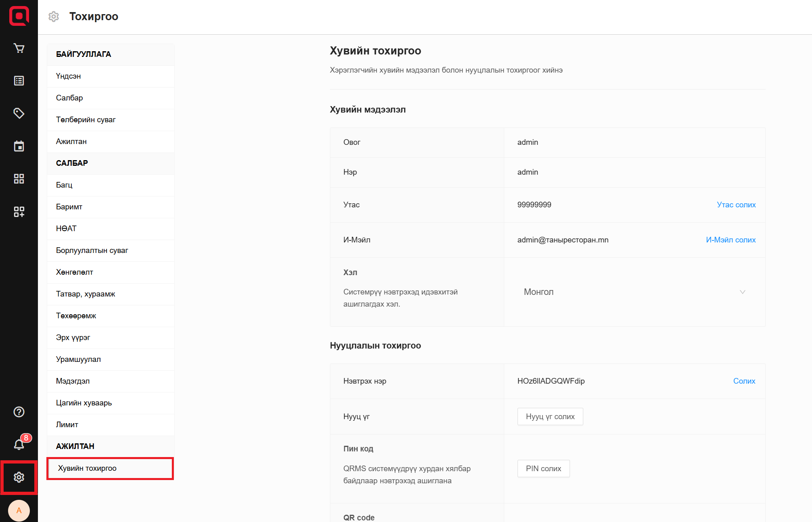Click Солих link beside login name
The image size is (812, 522).
tap(744, 381)
